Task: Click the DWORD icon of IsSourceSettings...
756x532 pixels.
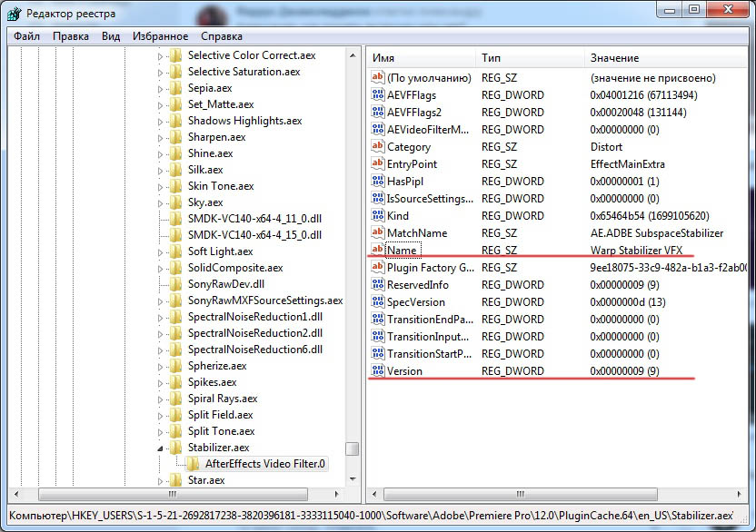Action: click(377, 199)
